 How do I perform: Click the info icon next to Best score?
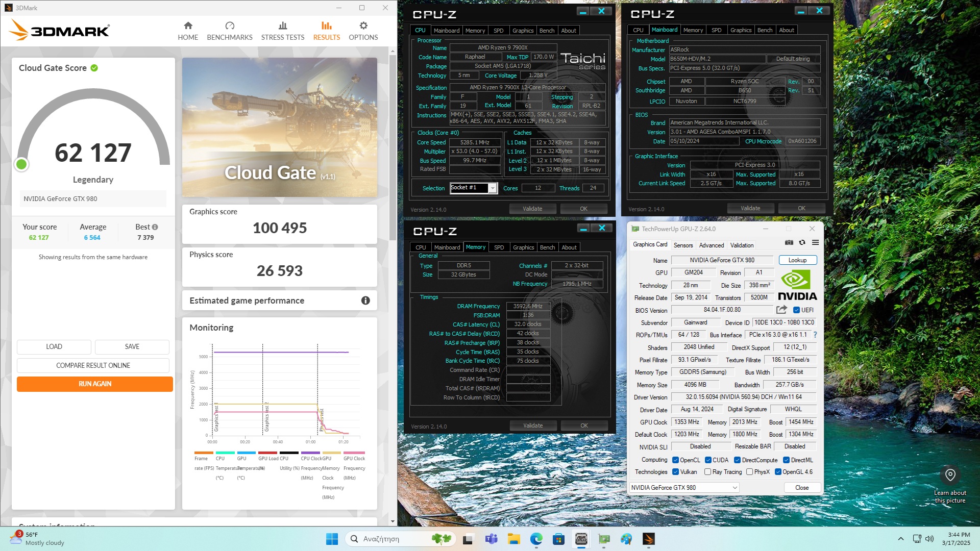[x=155, y=227]
